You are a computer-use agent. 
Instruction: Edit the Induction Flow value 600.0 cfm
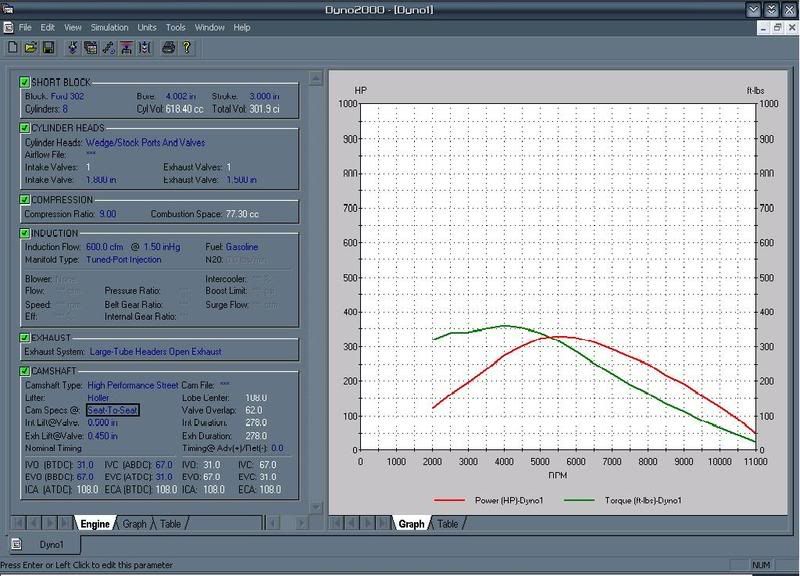pos(105,247)
